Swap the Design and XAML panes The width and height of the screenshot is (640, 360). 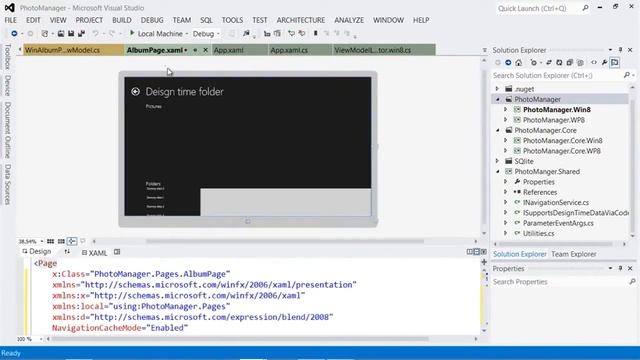click(x=67, y=252)
